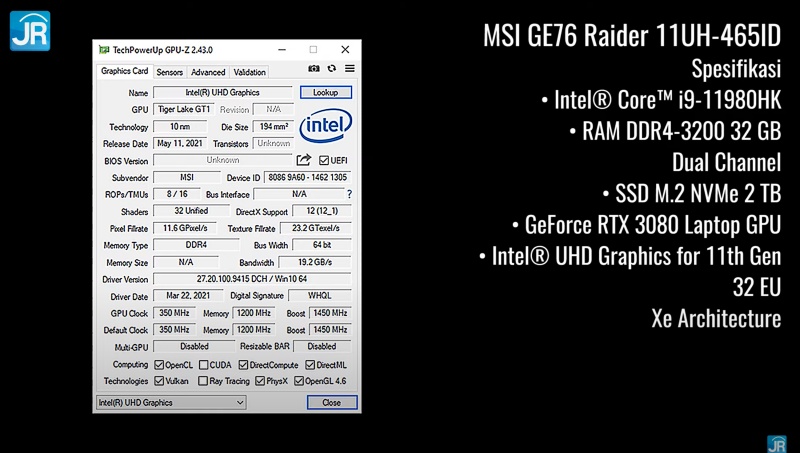Image resolution: width=800 pixels, height=453 pixels.
Task: Click the Bus Interface question mark
Action: [x=348, y=194]
